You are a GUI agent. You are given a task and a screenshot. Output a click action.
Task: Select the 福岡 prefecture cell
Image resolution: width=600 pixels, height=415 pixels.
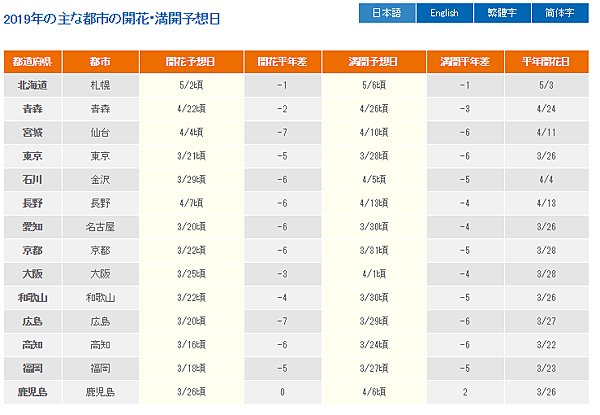click(x=33, y=369)
